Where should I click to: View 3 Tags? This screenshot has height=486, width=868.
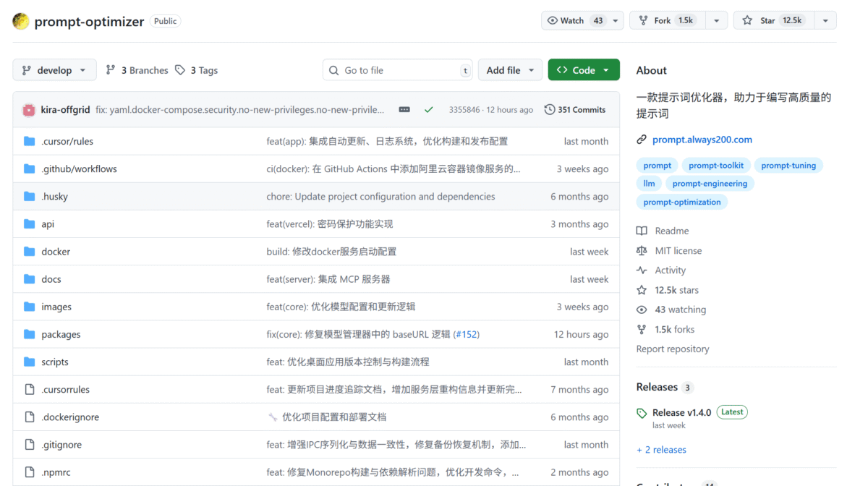pos(196,70)
